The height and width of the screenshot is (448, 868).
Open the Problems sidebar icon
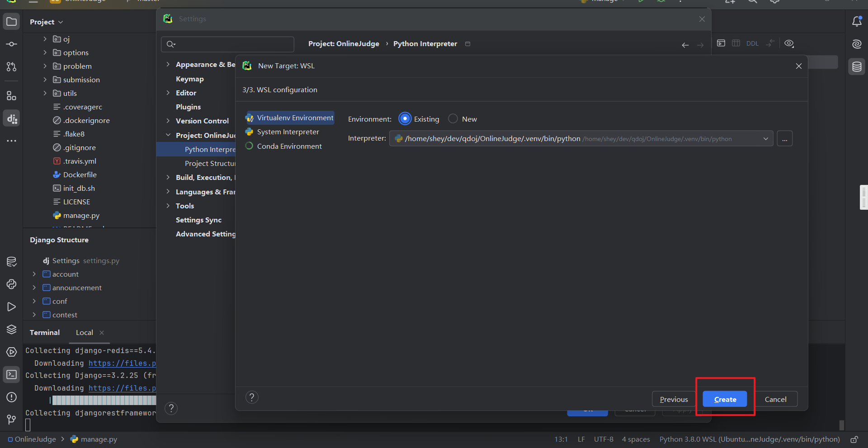pyautogui.click(x=12, y=397)
